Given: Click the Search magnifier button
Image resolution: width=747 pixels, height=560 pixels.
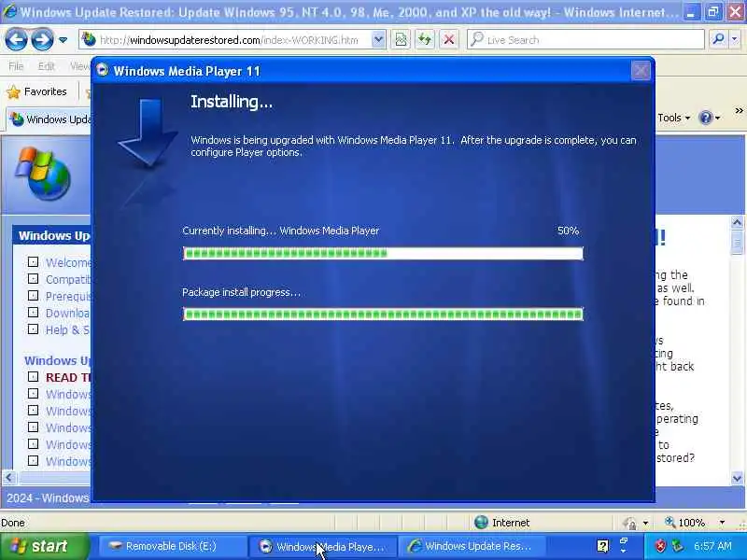Looking at the screenshot, I should [x=718, y=39].
